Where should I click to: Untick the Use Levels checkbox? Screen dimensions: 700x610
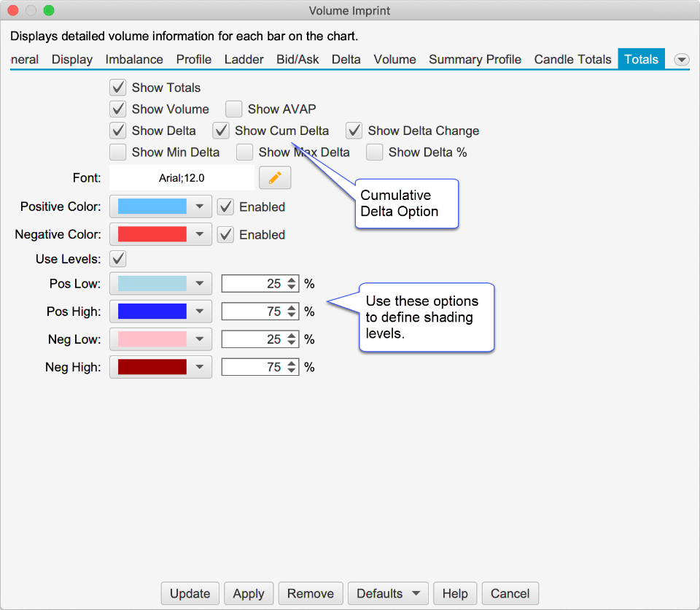118,259
